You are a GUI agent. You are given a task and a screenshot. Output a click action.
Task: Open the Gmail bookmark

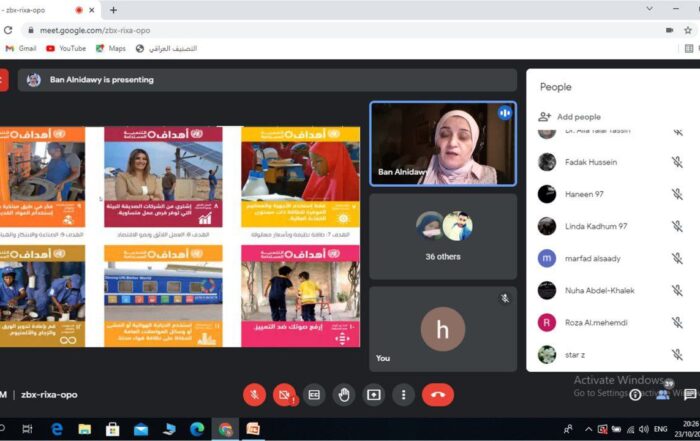click(x=20, y=48)
